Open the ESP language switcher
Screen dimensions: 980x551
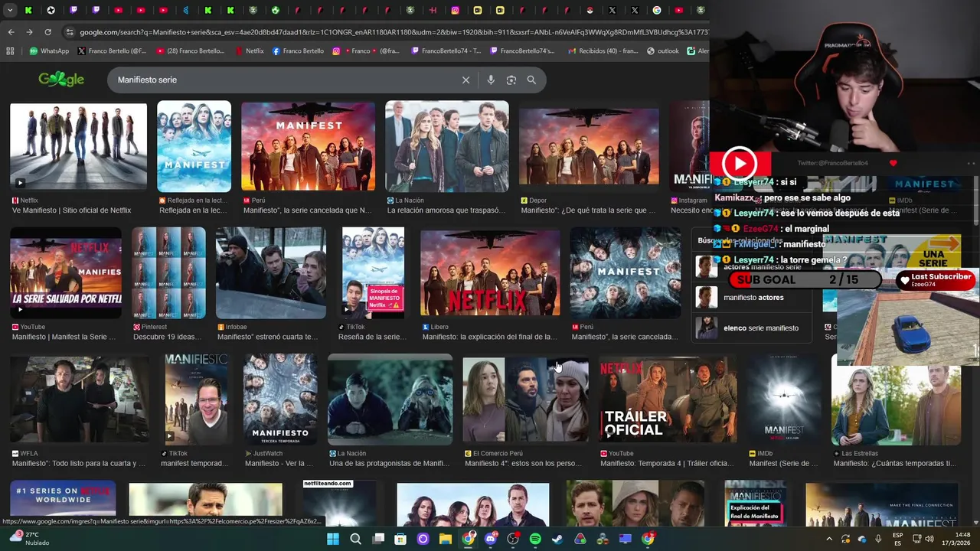pos(898,539)
